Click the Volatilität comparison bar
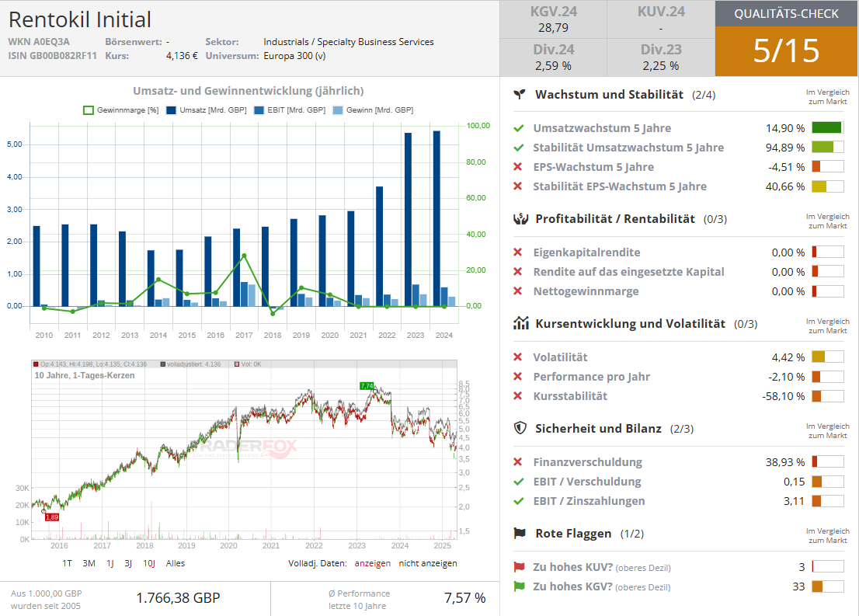 click(x=828, y=357)
